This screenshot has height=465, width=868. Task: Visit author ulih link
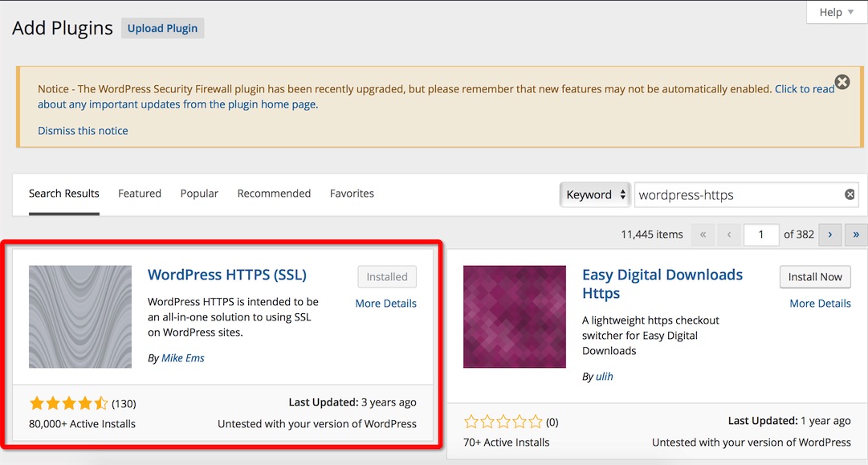pos(605,377)
